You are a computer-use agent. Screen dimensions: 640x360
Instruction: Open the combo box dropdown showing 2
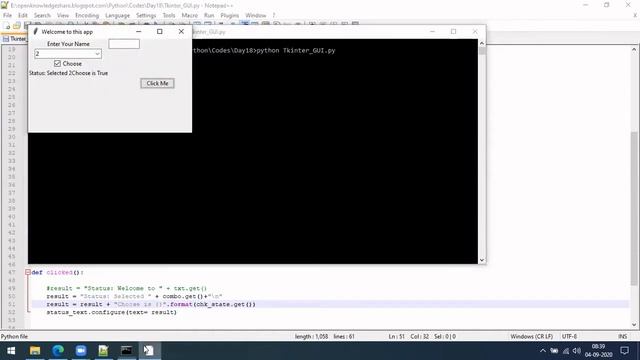[x=97, y=54]
